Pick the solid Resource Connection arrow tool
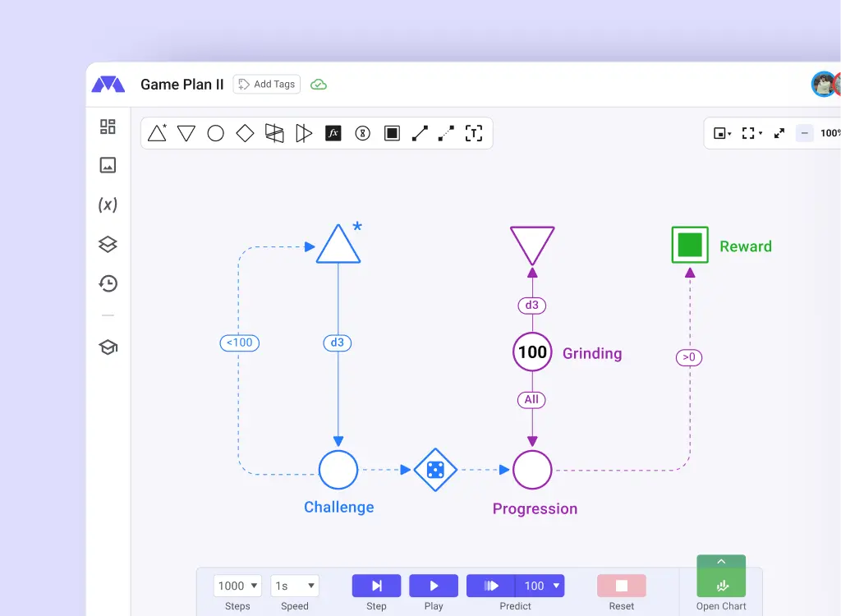 coord(420,133)
